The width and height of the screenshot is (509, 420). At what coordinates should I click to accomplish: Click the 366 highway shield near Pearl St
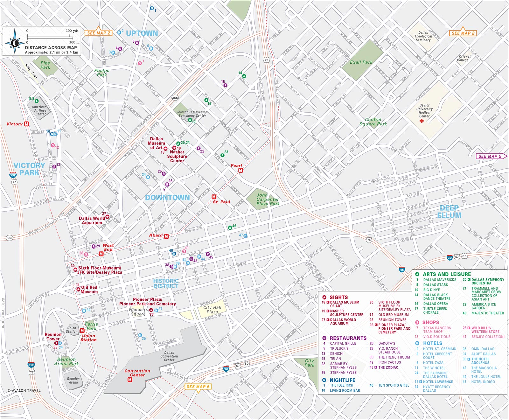point(175,98)
